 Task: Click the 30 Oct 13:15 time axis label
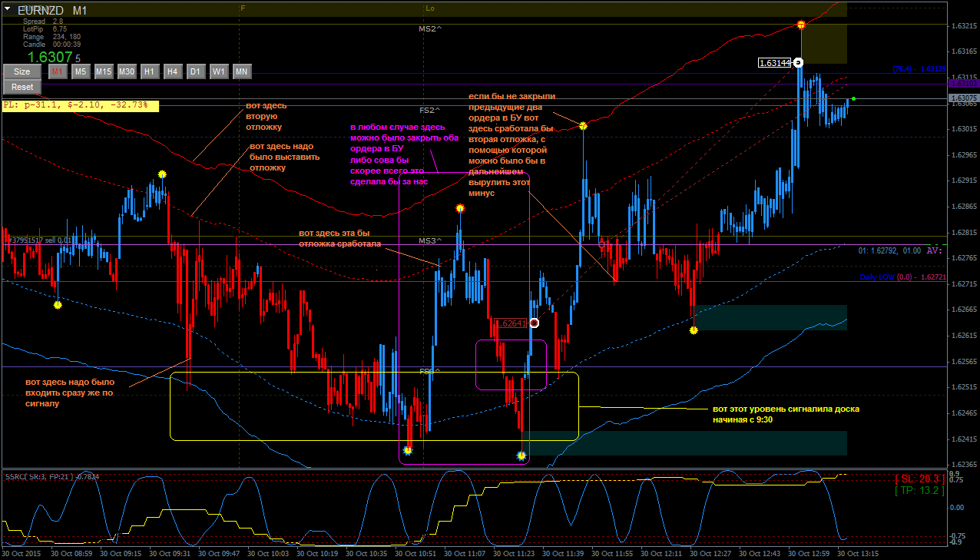(859, 553)
